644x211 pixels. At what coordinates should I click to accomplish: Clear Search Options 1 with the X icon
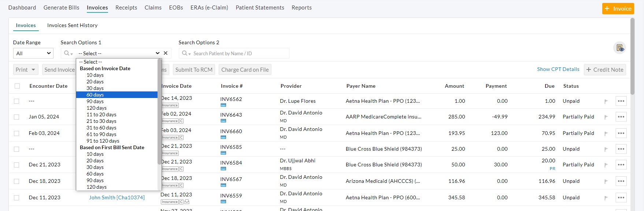pos(166,53)
